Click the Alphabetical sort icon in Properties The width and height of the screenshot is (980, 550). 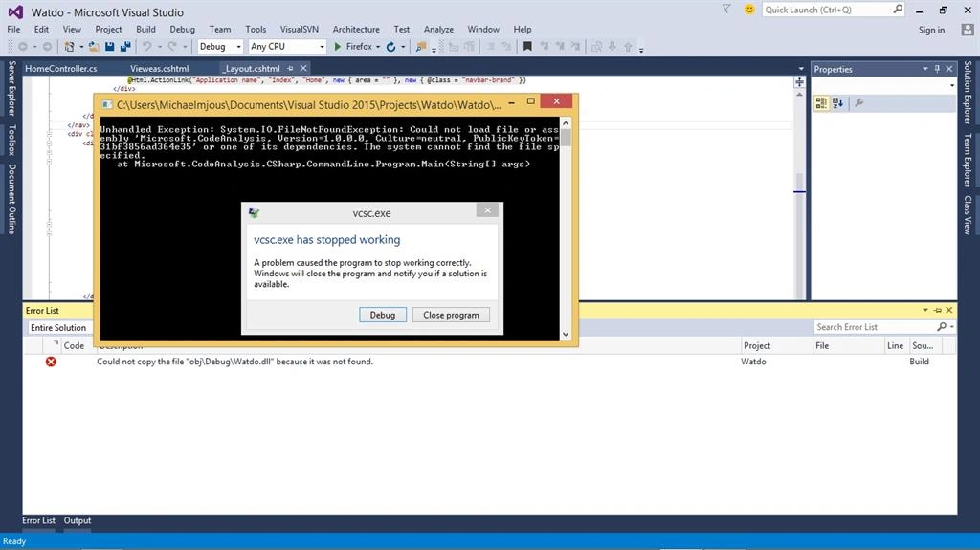pos(838,103)
